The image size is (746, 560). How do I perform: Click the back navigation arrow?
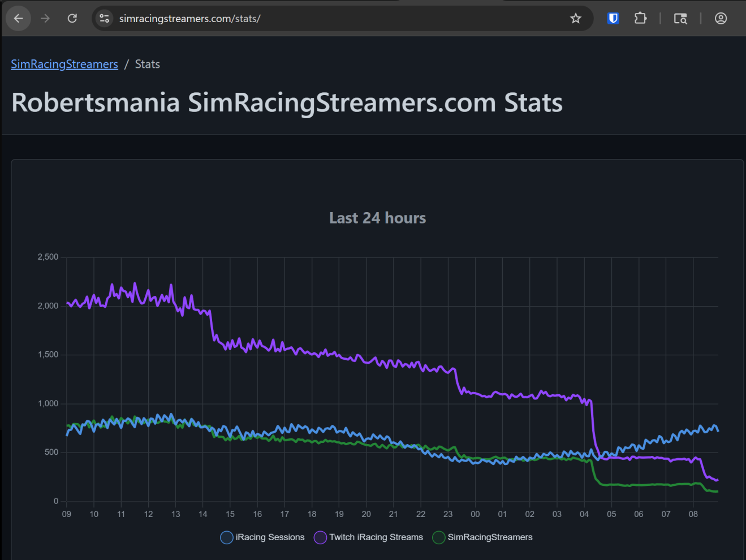(x=18, y=18)
